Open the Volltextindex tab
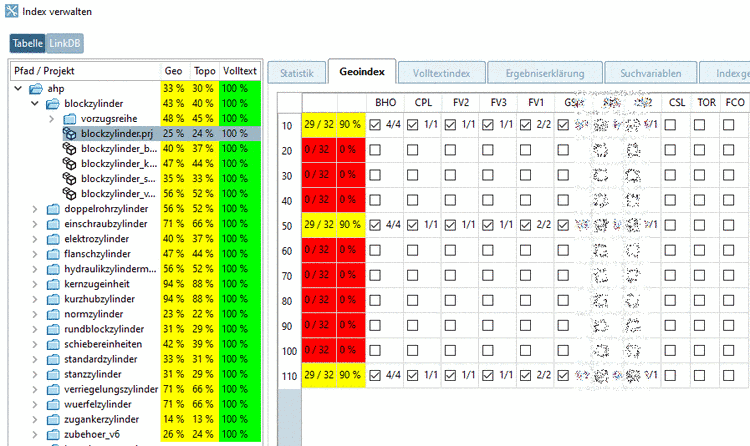750x446 pixels. click(441, 73)
